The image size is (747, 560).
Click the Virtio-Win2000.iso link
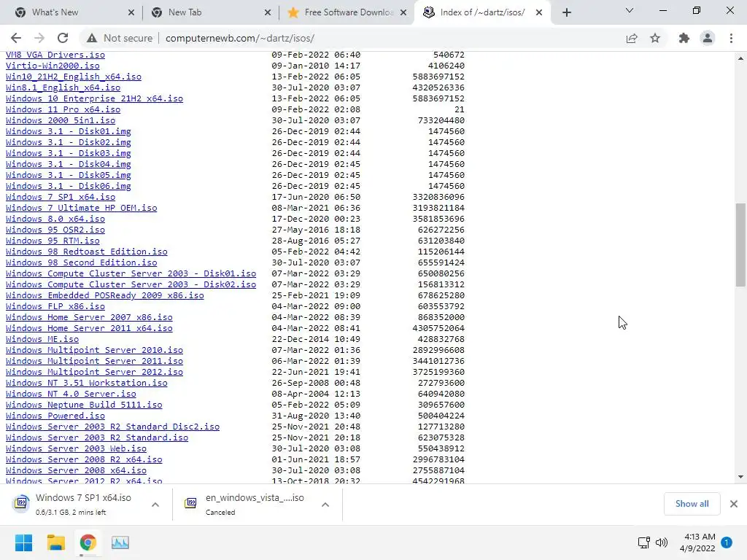(x=53, y=66)
